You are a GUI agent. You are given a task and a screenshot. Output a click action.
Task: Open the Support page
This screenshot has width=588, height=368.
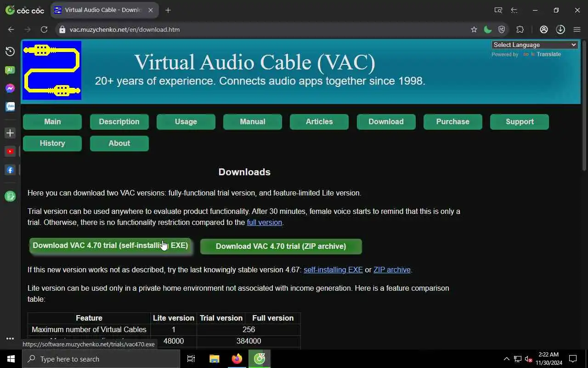pyautogui.click(x=520, y=122)
